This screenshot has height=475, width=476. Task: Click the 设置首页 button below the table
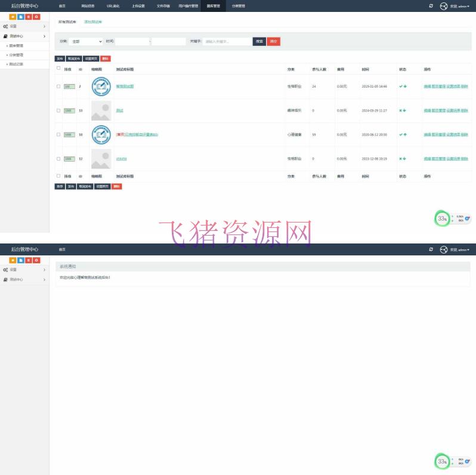pos(103,186)
